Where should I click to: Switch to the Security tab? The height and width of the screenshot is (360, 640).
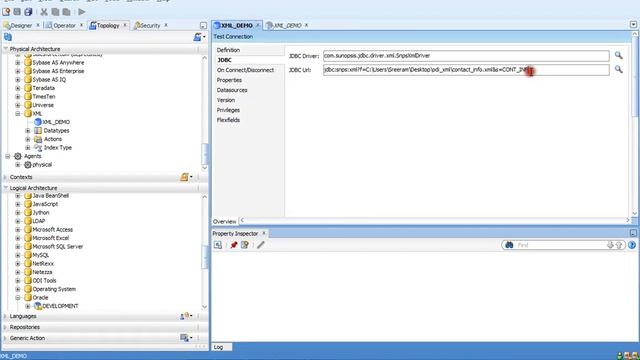150,25
